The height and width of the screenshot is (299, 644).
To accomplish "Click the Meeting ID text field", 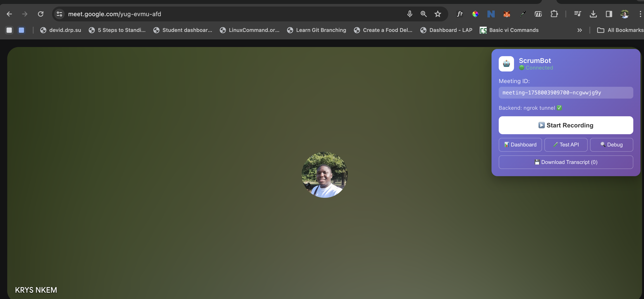I will pos(566,93).
